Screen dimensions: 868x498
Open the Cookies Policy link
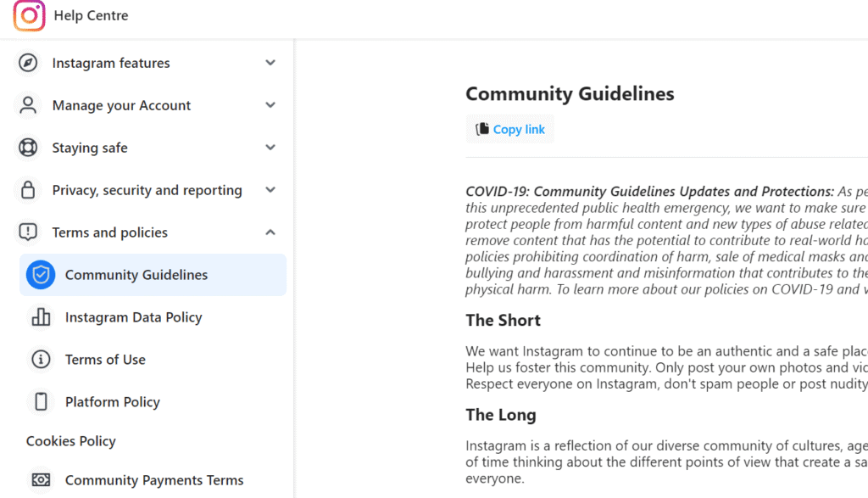[71, 441]
